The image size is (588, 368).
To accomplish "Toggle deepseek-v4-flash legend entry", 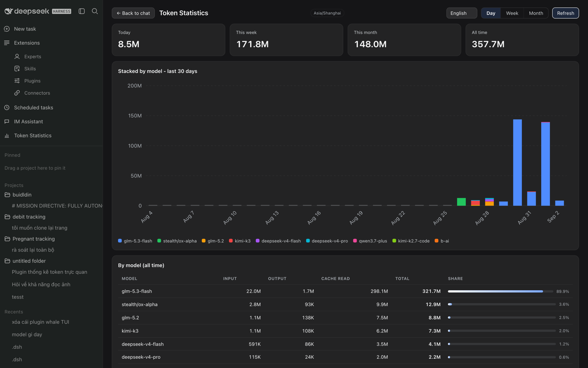I will [278, 241].
